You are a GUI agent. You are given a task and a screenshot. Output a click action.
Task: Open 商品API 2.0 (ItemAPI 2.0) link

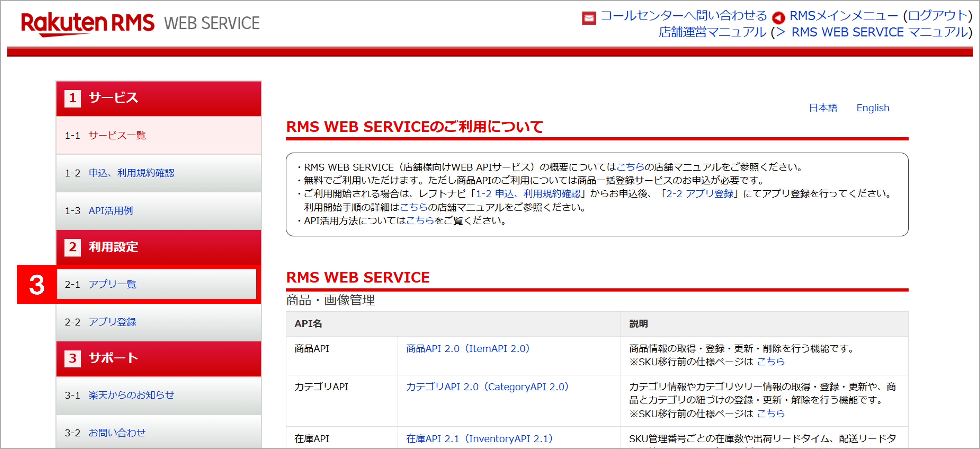point(468,348)
